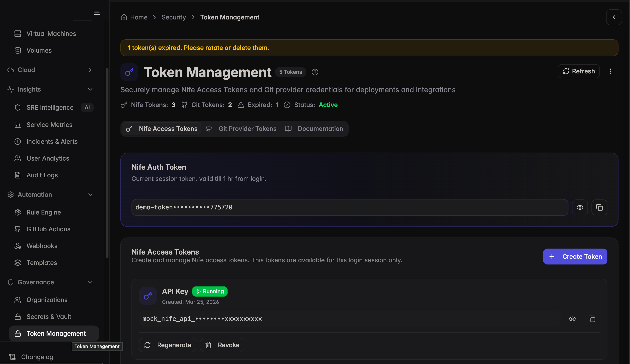Click the Insights activity icon

click(x=10, y=89)
